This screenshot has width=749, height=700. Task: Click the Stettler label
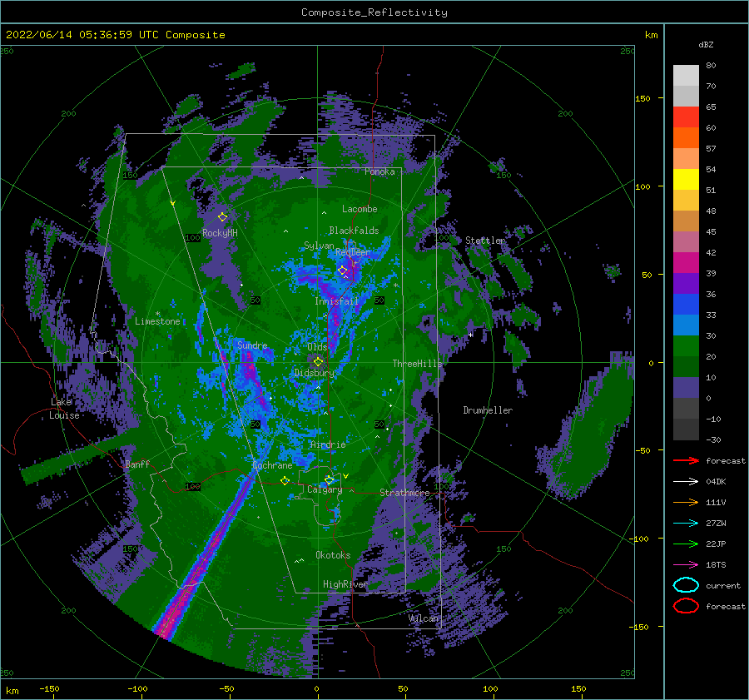click(485, 241)
